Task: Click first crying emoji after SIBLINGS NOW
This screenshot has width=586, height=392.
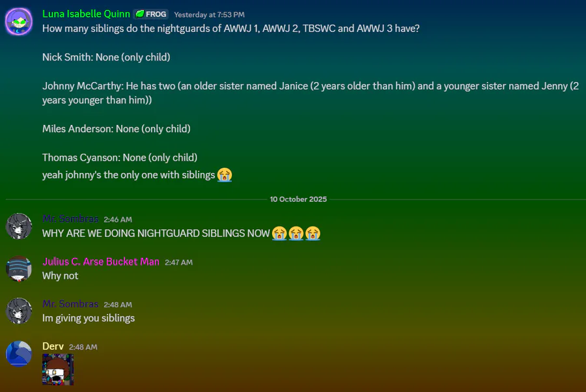Action: point(279,233)
